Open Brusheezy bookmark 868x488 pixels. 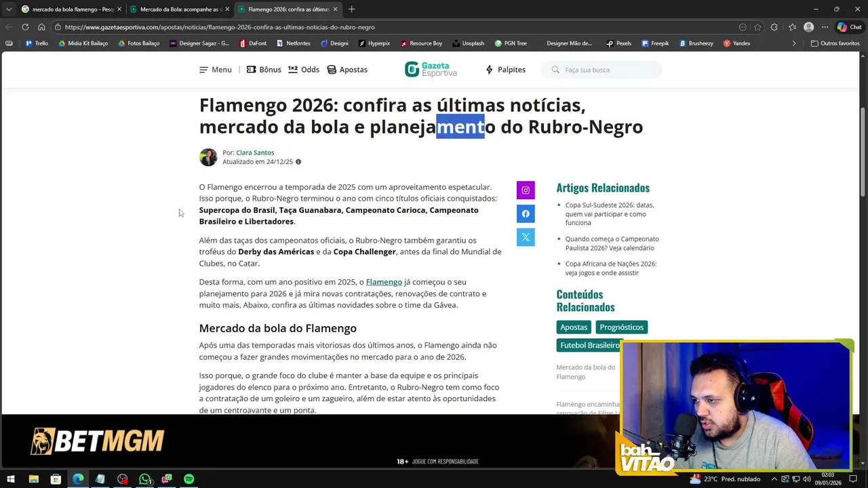click(696, 43)
